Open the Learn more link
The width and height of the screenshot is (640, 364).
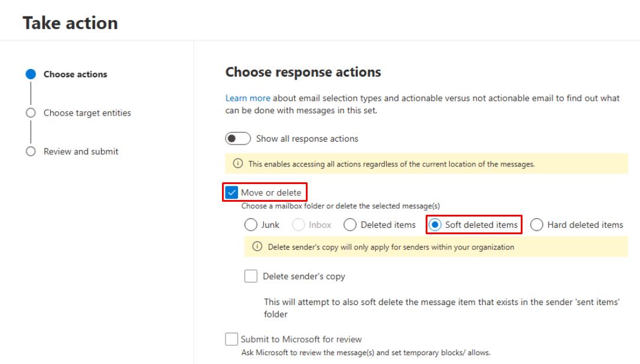pos(248,98)
